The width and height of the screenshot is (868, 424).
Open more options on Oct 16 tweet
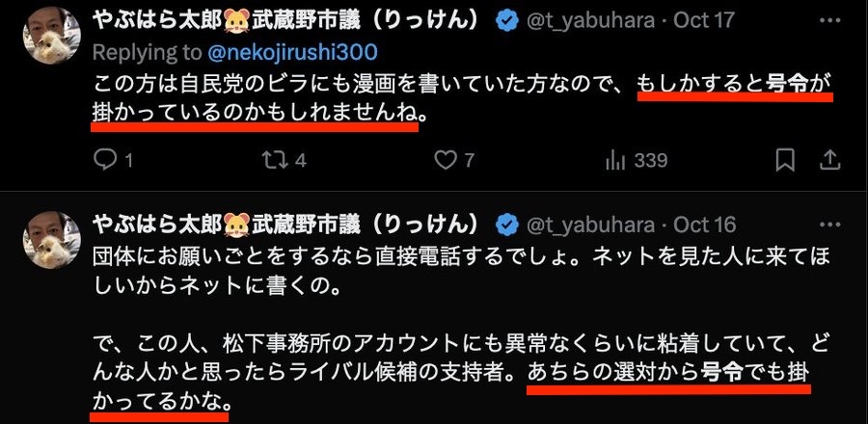(828, 225)
